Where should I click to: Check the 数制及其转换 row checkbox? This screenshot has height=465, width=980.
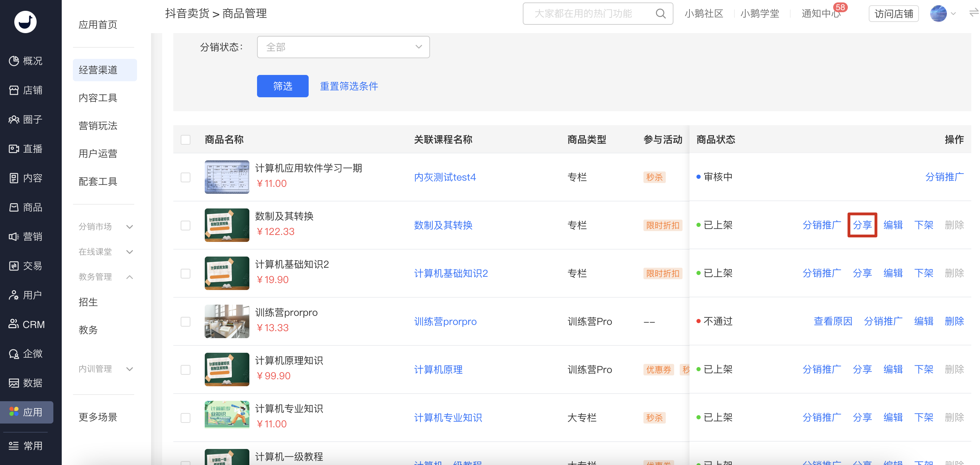(186, 226)
